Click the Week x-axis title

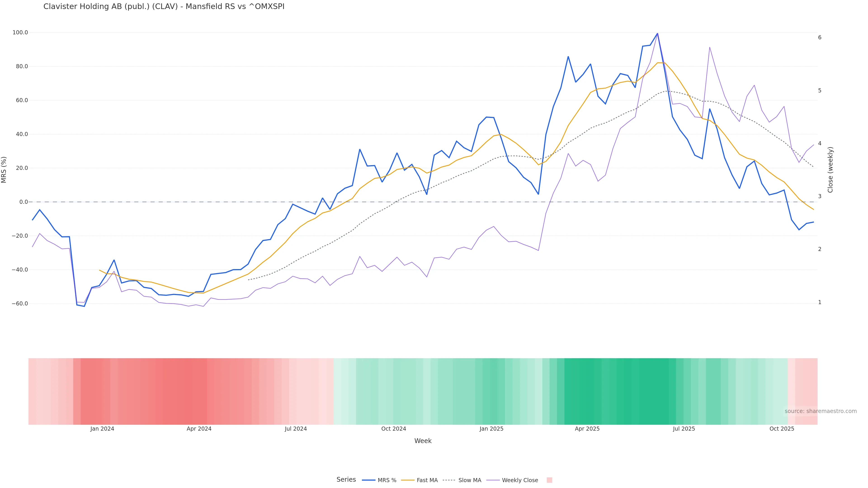423,441
